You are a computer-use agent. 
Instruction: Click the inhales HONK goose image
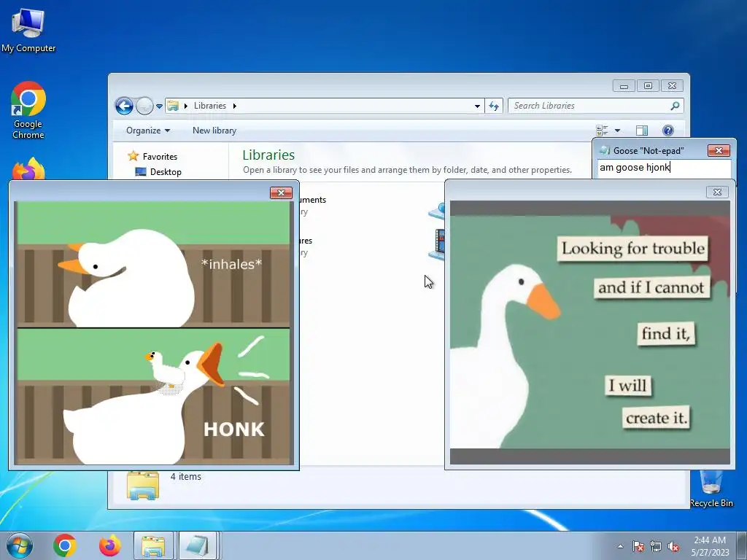tap(154, 332)
